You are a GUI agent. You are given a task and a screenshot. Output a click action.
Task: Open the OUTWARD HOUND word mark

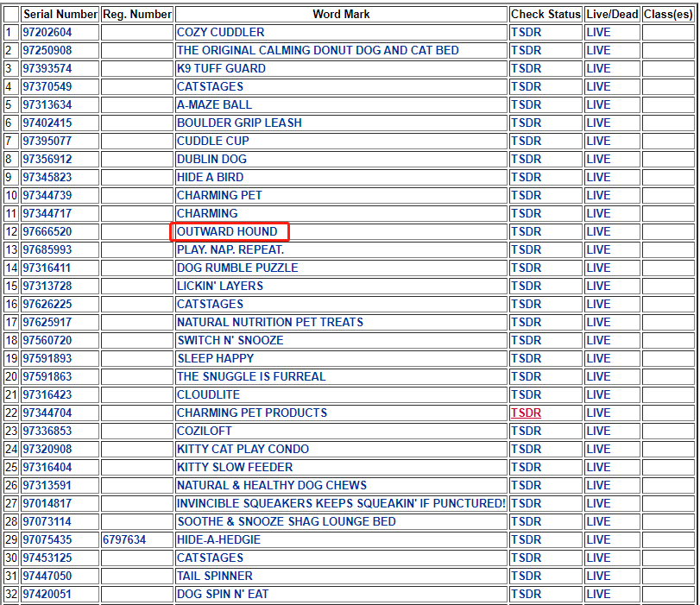coord(227,232)
